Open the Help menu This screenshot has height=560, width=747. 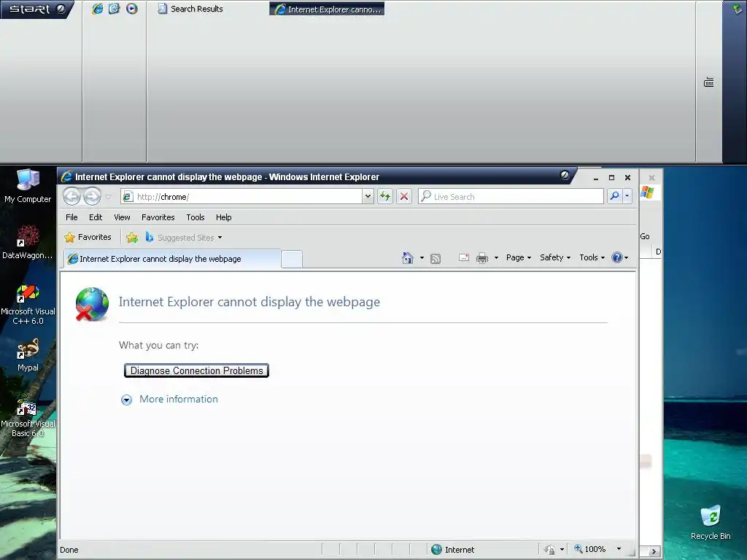223,217
